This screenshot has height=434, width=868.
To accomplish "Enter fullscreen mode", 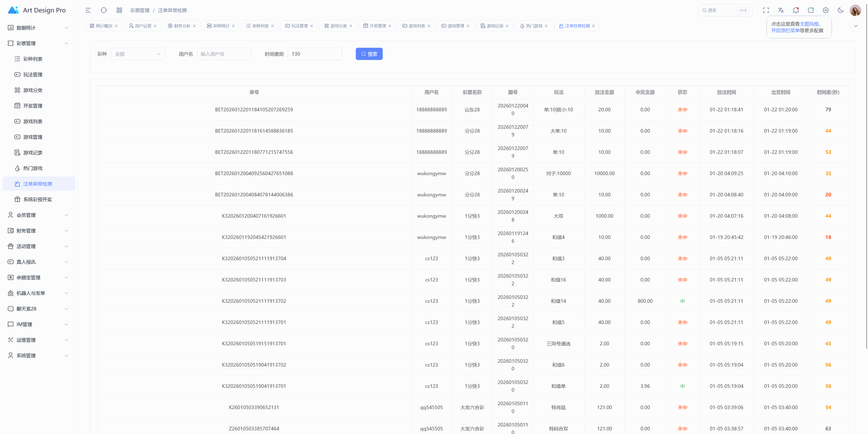I will coord(766,10).
